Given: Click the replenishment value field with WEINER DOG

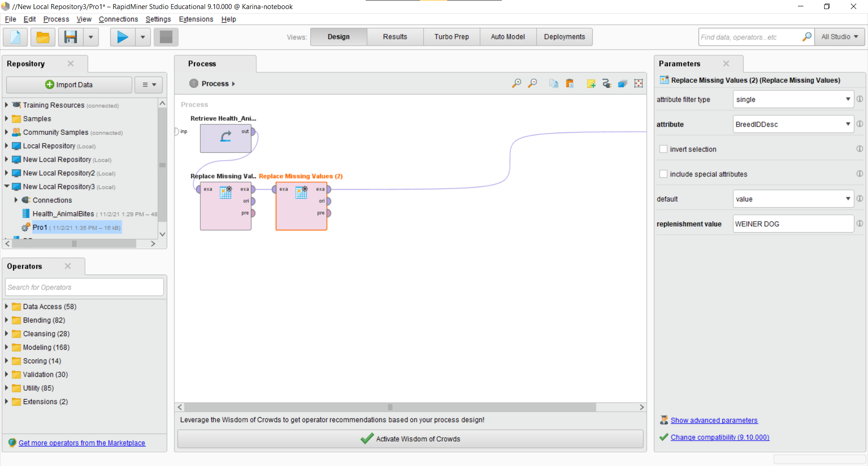Looking at the screenshot, I should 793,223.
